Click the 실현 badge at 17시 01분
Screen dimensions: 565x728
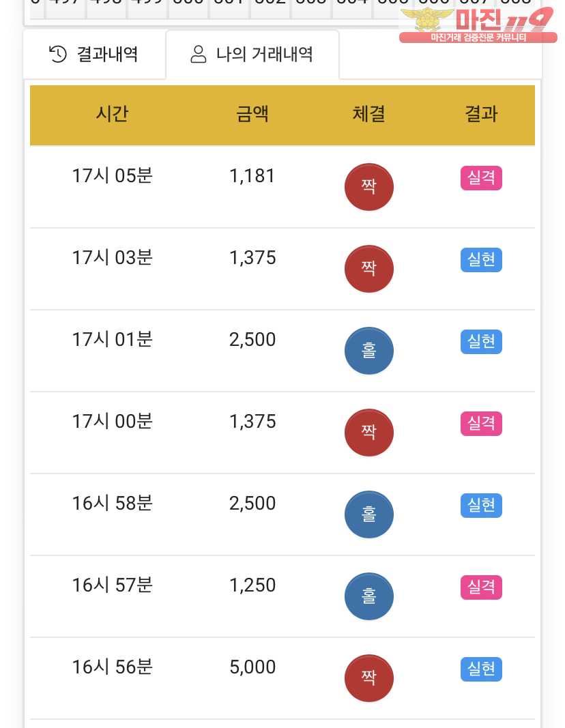tap(481, 342)
